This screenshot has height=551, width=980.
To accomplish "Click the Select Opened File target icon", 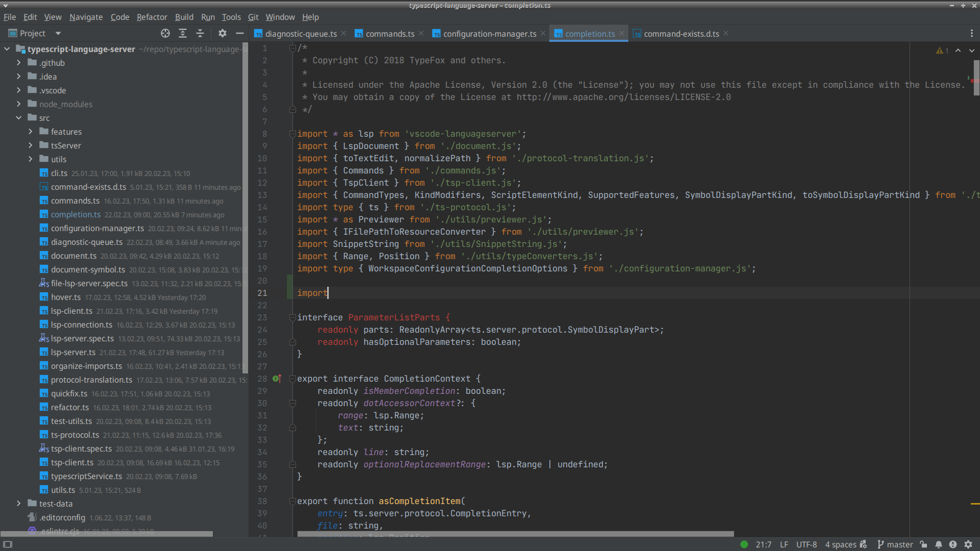I will click(165, 33).
